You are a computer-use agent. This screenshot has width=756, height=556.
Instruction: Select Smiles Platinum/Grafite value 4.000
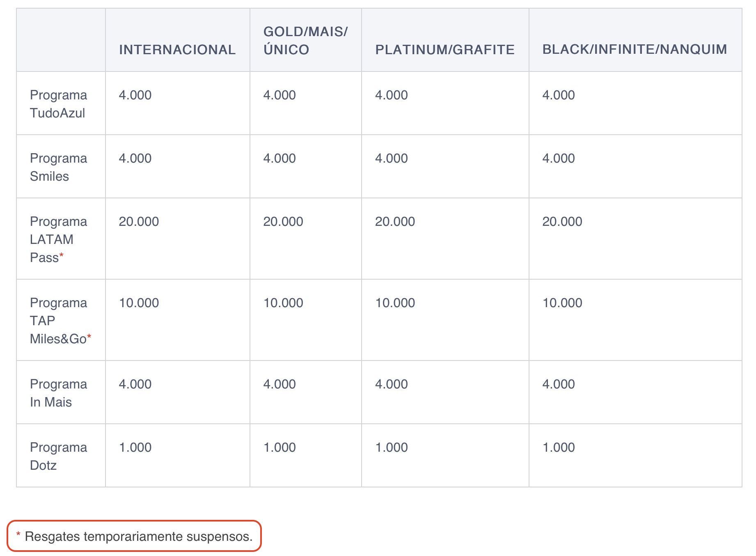(392, 159)
